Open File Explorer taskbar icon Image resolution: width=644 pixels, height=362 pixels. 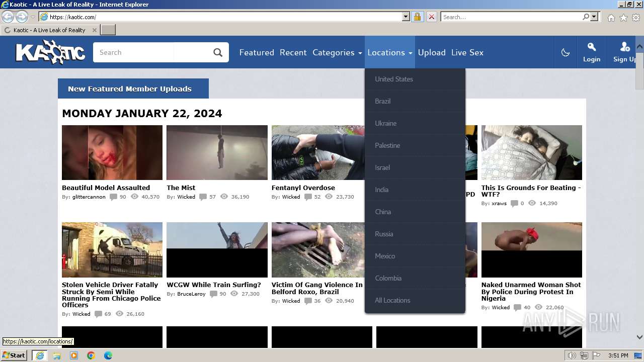[x=57, y=355]
